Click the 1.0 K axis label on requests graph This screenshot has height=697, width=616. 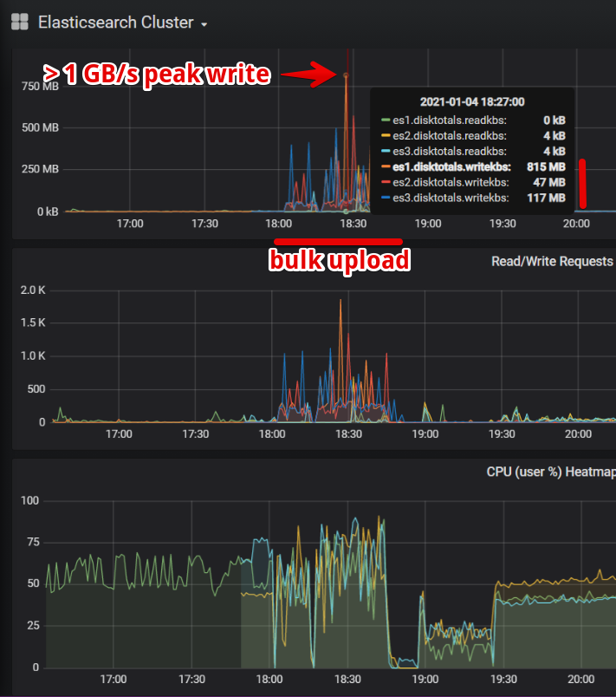(33, 356)
